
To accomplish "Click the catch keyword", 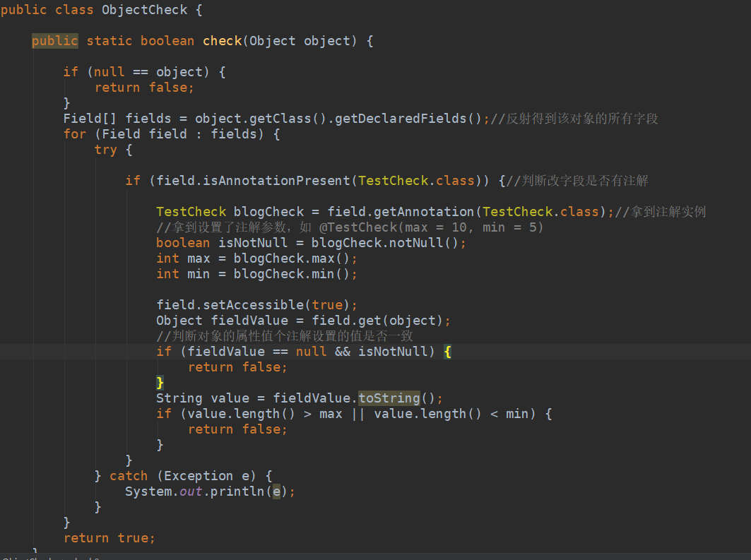I will pyautogui.click(x=129, y=476).
